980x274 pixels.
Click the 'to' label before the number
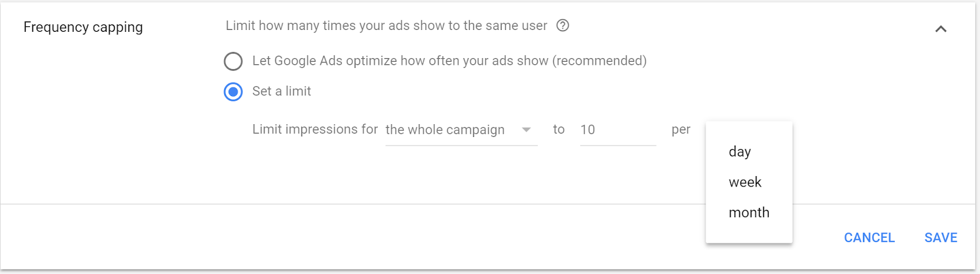coord(559,129)
